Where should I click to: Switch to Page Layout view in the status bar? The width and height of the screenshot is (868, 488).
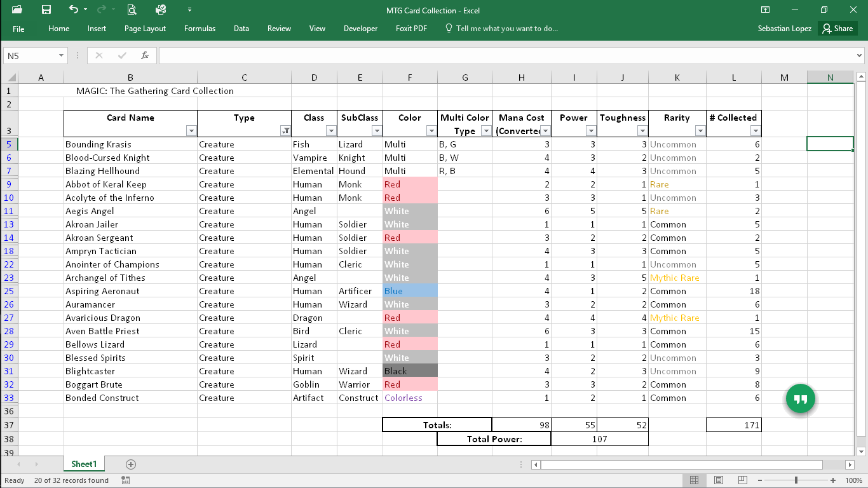click(x=719, y=480)
